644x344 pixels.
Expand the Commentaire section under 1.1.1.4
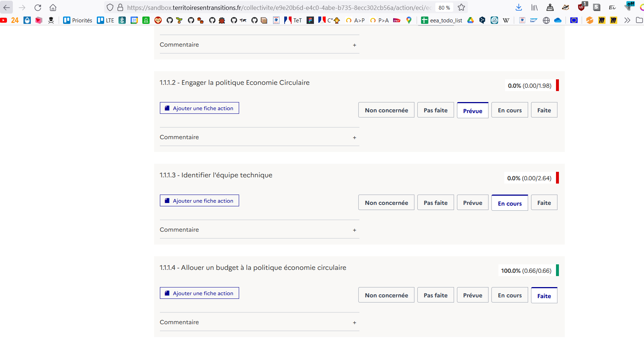click(354, 322)
